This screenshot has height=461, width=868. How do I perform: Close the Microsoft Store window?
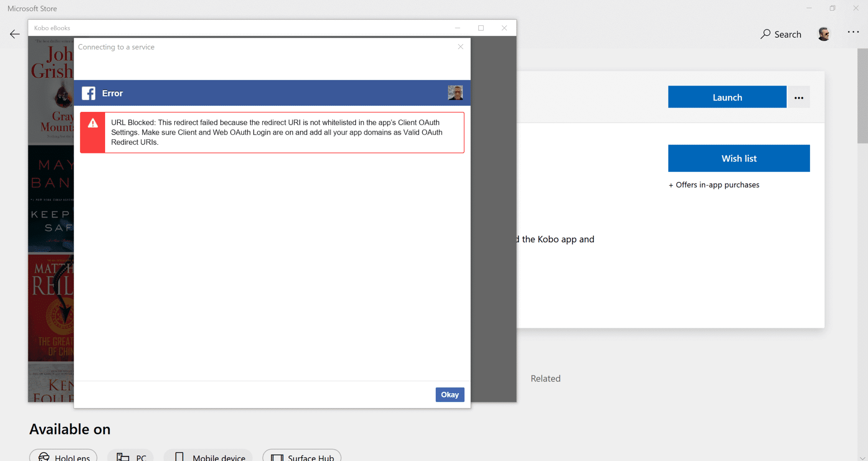[x=856, y=8]
